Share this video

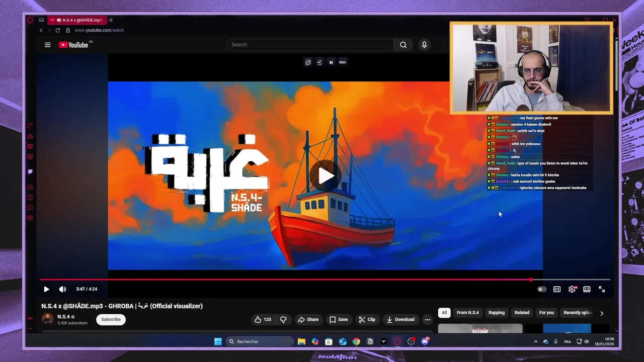[x=308, y=319]
